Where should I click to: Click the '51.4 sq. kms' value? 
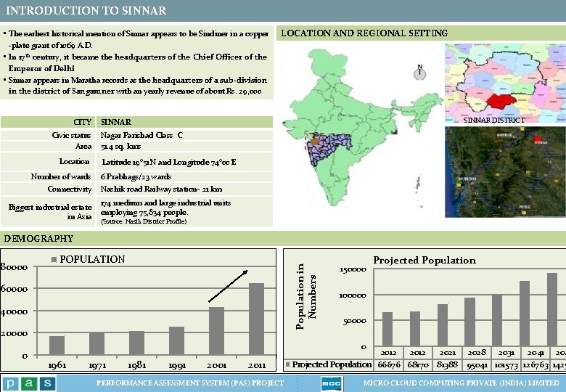[120, 147]
